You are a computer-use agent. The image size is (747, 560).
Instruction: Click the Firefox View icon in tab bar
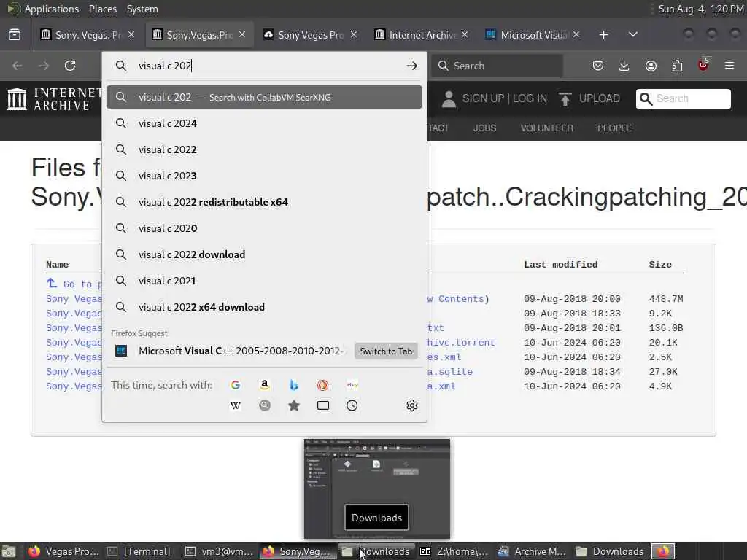click(15, 35)
